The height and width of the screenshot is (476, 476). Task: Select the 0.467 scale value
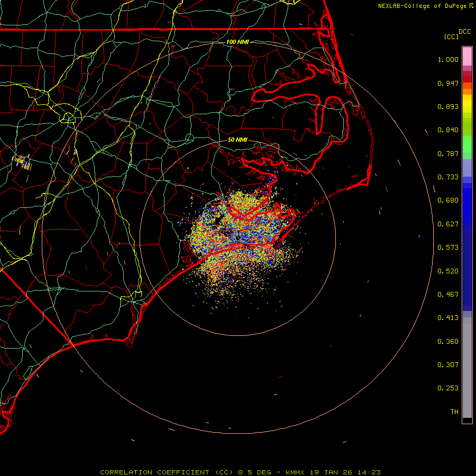[x=448, y=295]
